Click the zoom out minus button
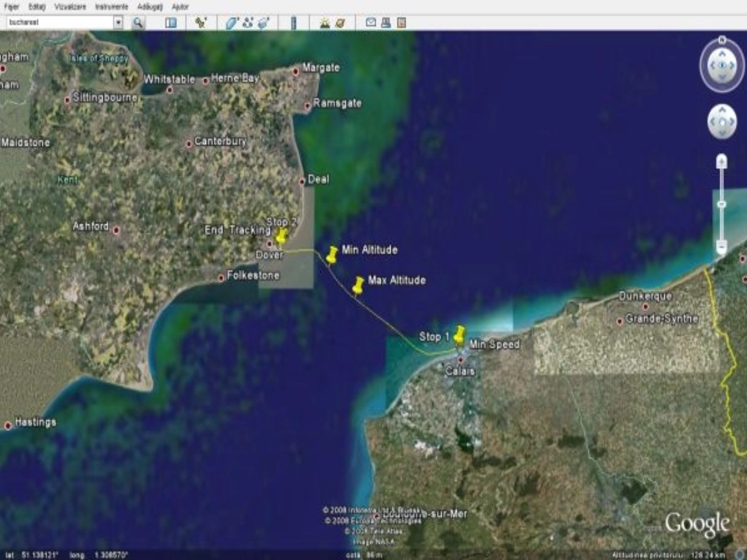 point(722,246)
